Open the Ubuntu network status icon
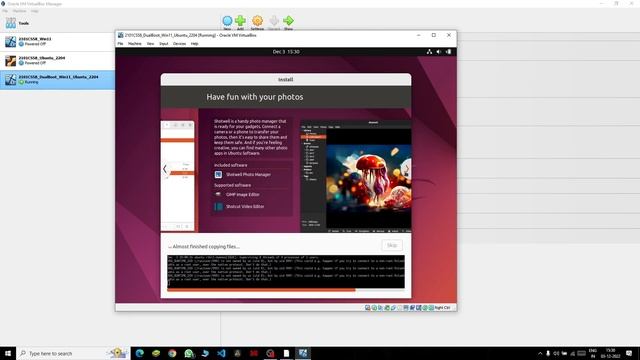640x360 pixels. point(429,52)
